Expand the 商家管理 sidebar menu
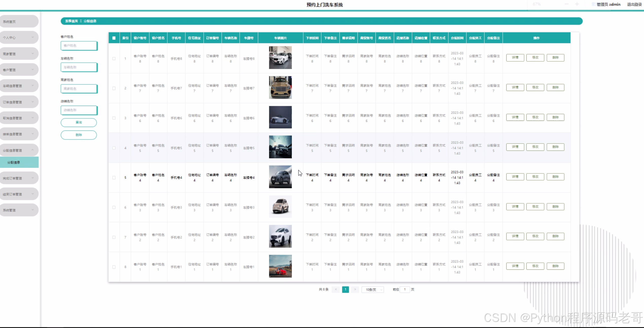 [19, 54]
